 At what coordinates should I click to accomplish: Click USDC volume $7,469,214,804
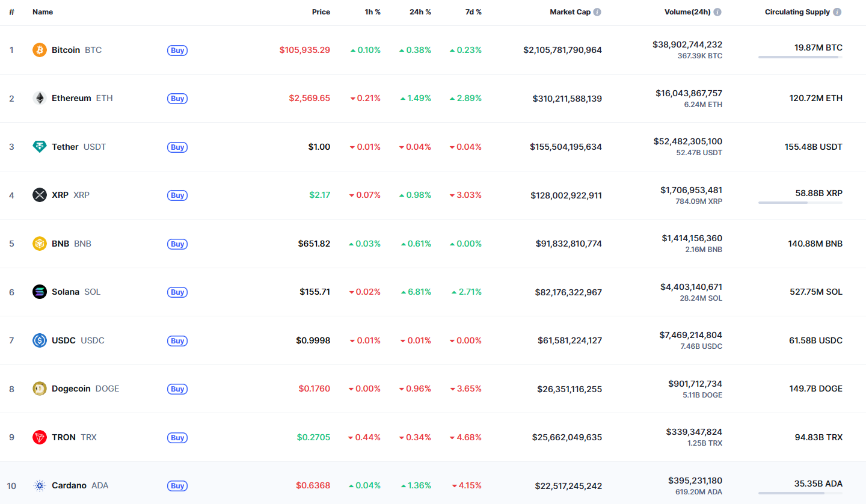point(691,335)
